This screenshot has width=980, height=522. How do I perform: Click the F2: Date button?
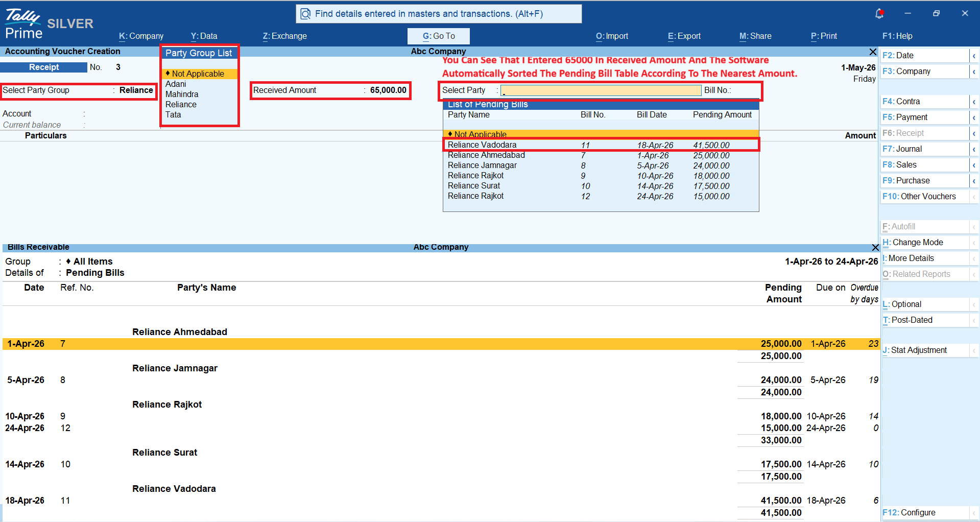(925, 56)
